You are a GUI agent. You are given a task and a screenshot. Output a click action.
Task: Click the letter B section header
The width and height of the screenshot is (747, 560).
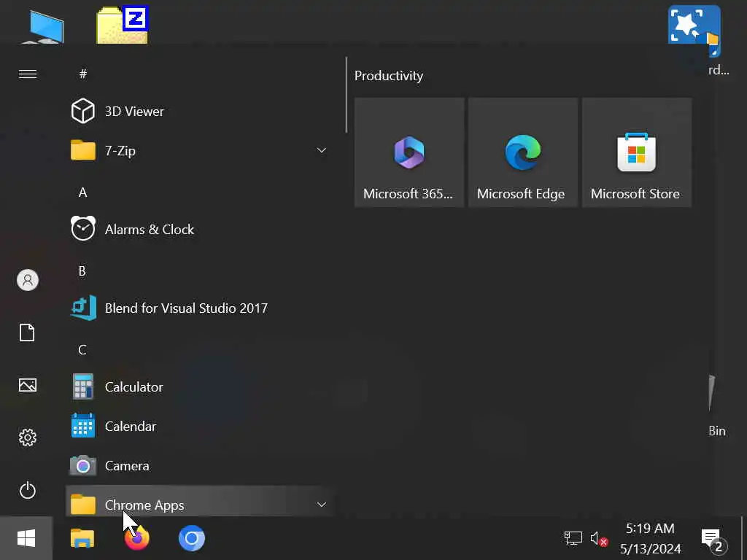tap(82, 271)
